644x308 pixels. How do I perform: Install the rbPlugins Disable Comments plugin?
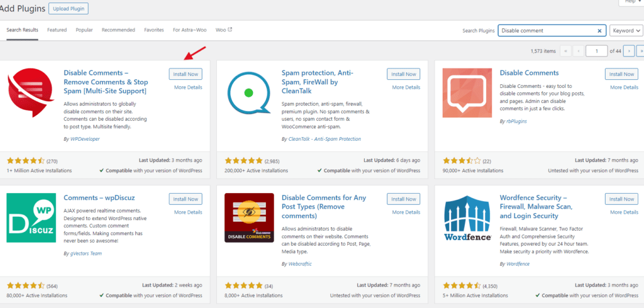[x=622, y=74]
